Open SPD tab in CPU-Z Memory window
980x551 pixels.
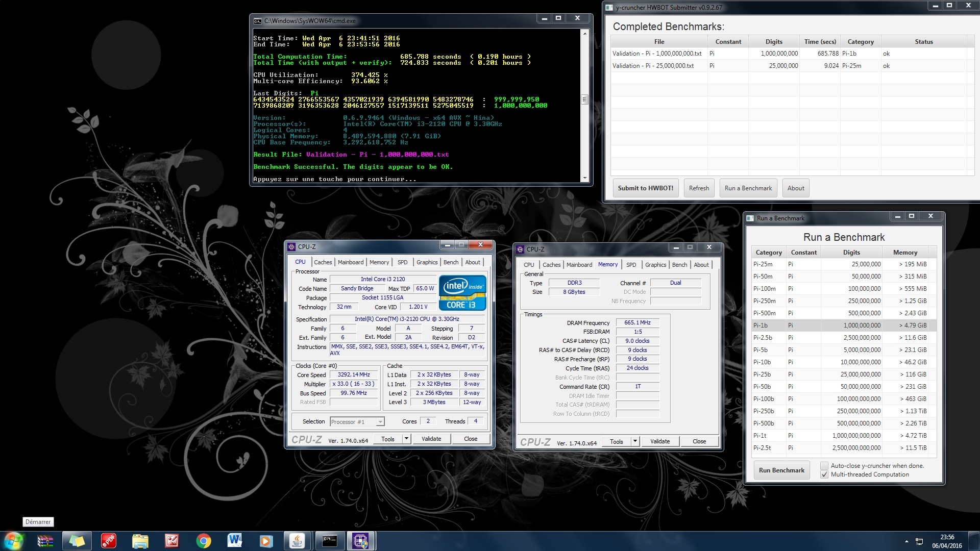pos(631,265)
